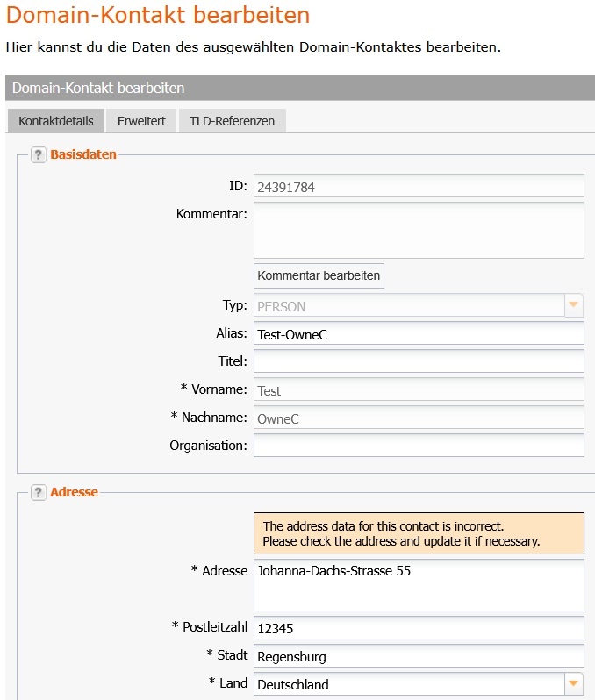Click the Kommentar bearbeiten button
This screenshot has width=595, height=700.
point(319,275)
